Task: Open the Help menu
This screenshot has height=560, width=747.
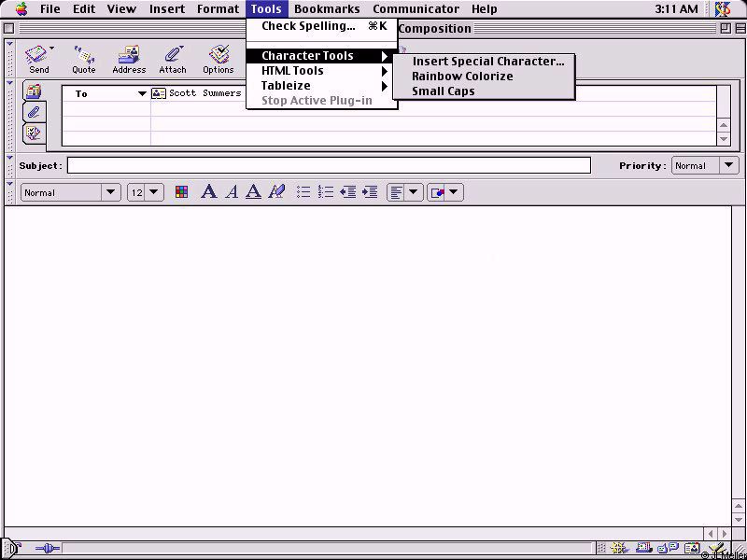Action: pos(485,9)
